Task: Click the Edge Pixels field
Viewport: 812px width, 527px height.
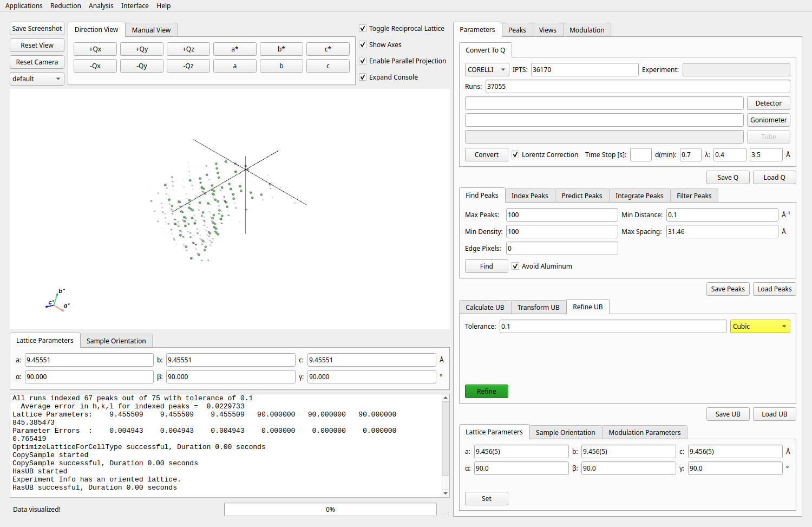Action: tap(562, 248)
